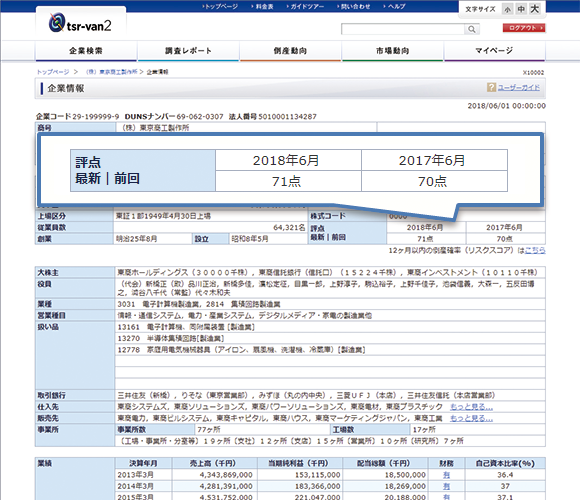Click 2013年3月 sales value 4,343,869,000
Viewport: 580px width, 500px height.
[226, 475]
